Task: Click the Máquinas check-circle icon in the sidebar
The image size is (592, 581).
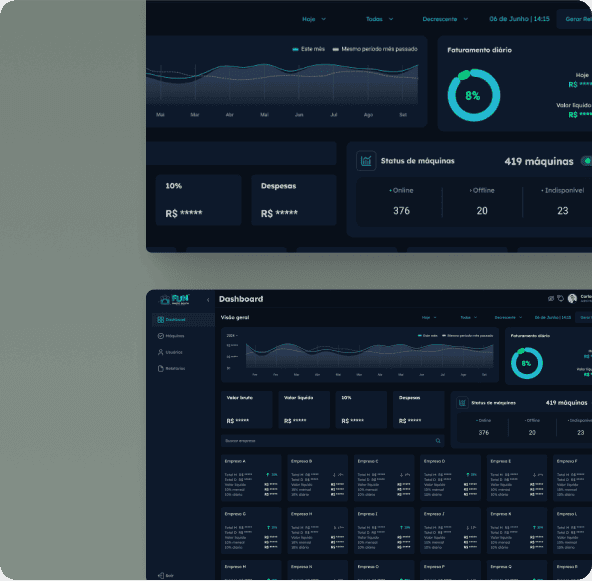Action: click(160, 336)
